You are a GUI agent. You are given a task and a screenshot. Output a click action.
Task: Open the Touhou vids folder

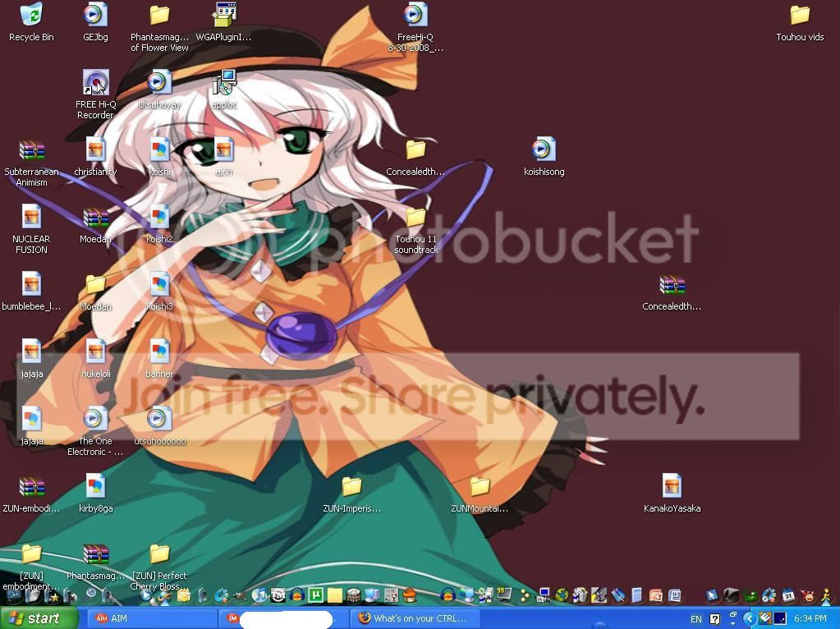coord(800,16)
